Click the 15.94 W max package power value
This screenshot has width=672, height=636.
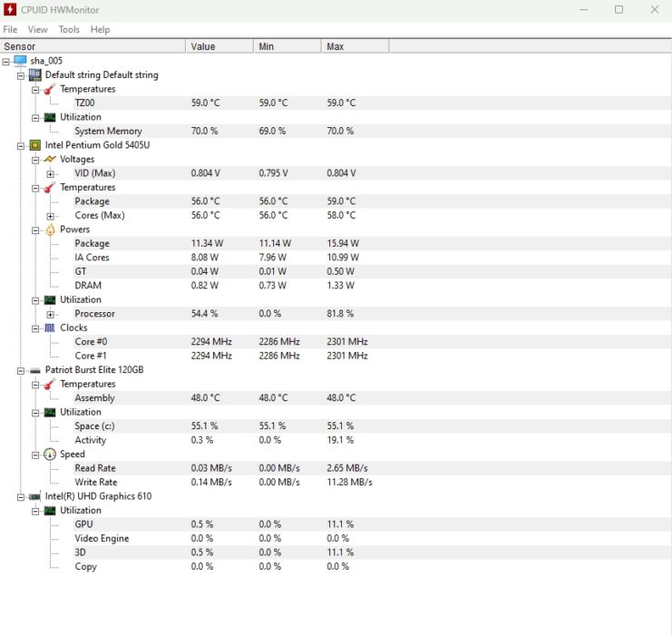(x=343, y=243)
